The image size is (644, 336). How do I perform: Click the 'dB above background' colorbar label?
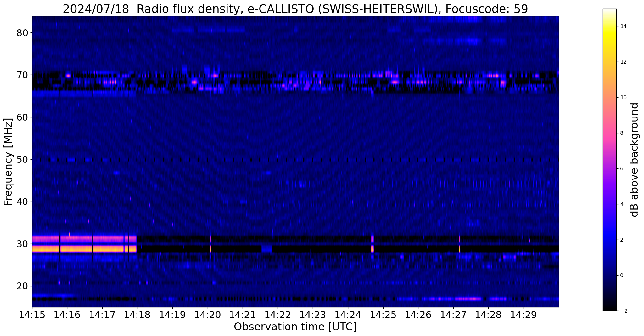click(635, 160)
